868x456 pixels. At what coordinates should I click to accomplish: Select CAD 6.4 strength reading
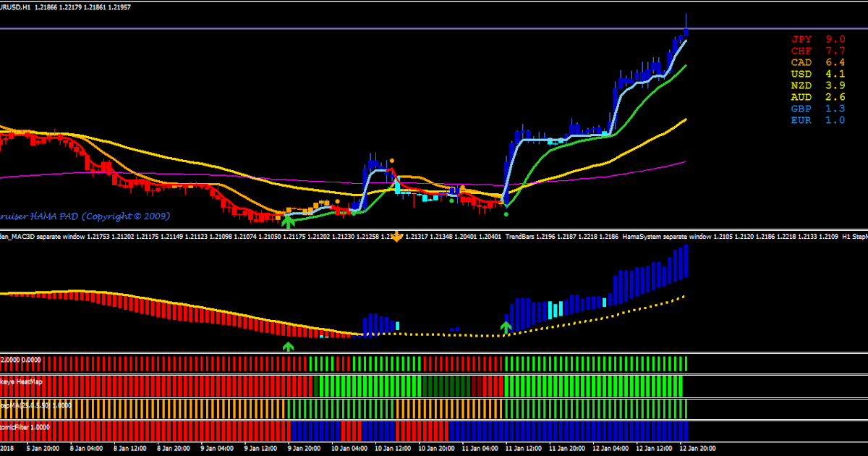tap(818, 62)
